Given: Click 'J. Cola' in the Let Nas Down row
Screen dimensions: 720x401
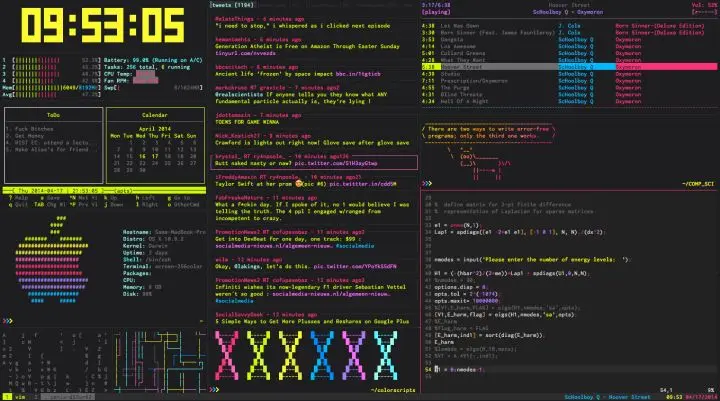Looking at the screenshot, I should [569, 26].
